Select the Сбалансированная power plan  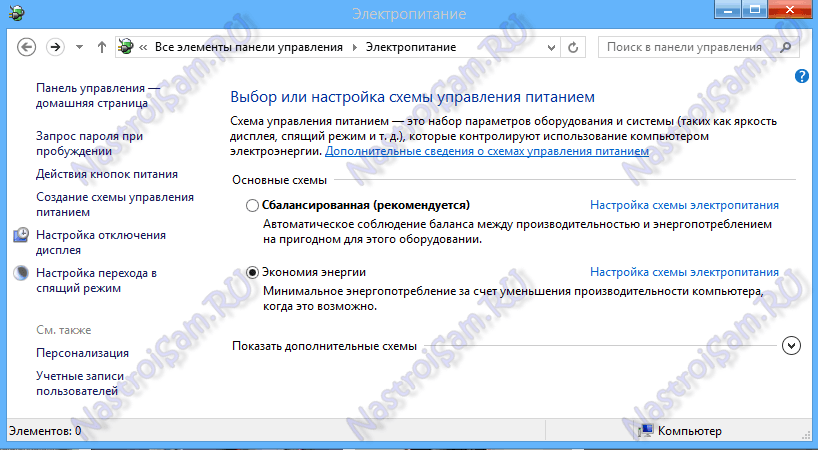coord(252,206)
